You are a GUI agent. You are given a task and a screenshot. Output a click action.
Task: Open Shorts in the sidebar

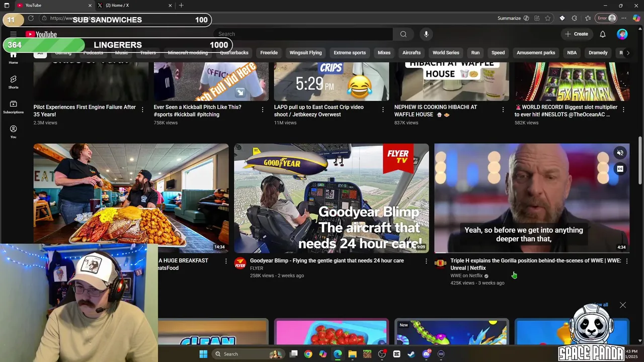click(13, 82)
